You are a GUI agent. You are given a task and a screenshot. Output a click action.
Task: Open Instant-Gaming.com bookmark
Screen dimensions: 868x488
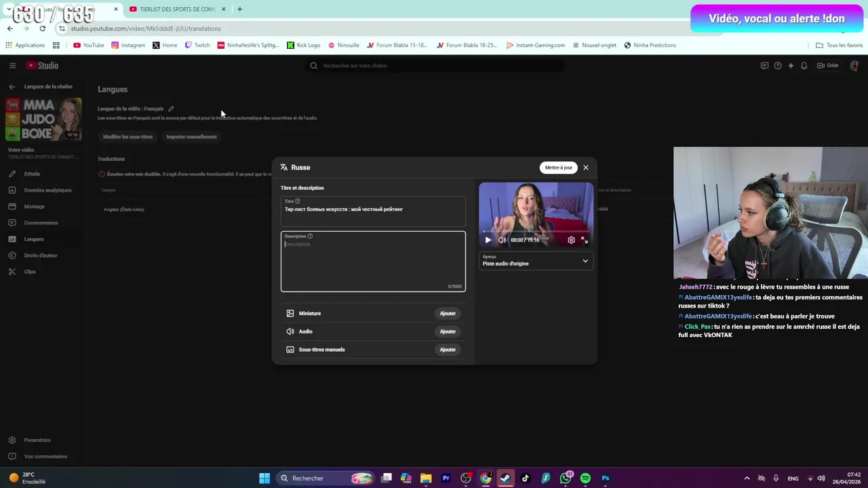pyautogui.click(x=536, y=45)
